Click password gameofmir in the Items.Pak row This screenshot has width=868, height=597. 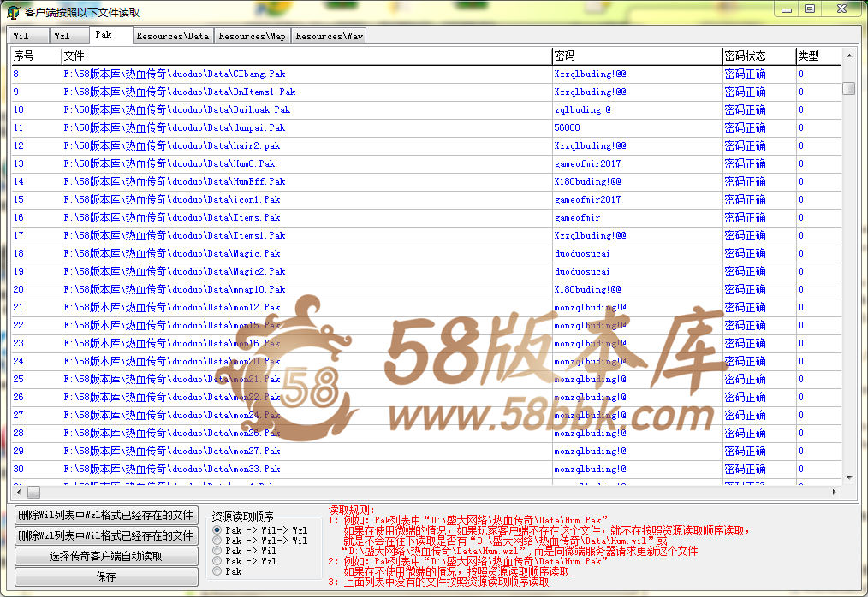point(577,217)
